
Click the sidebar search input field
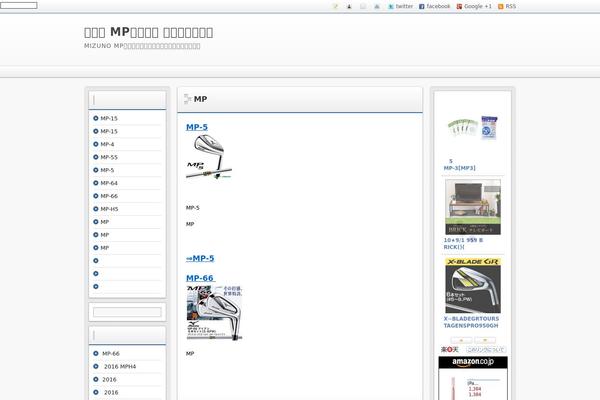click(127, 312)
